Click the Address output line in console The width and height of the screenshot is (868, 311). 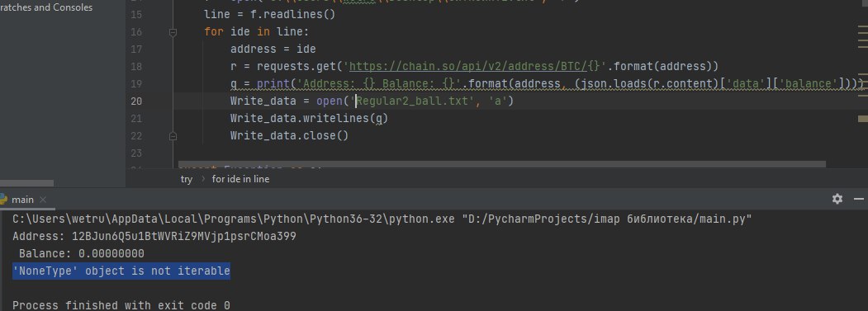pyautogui.click(x=154, y=237)
